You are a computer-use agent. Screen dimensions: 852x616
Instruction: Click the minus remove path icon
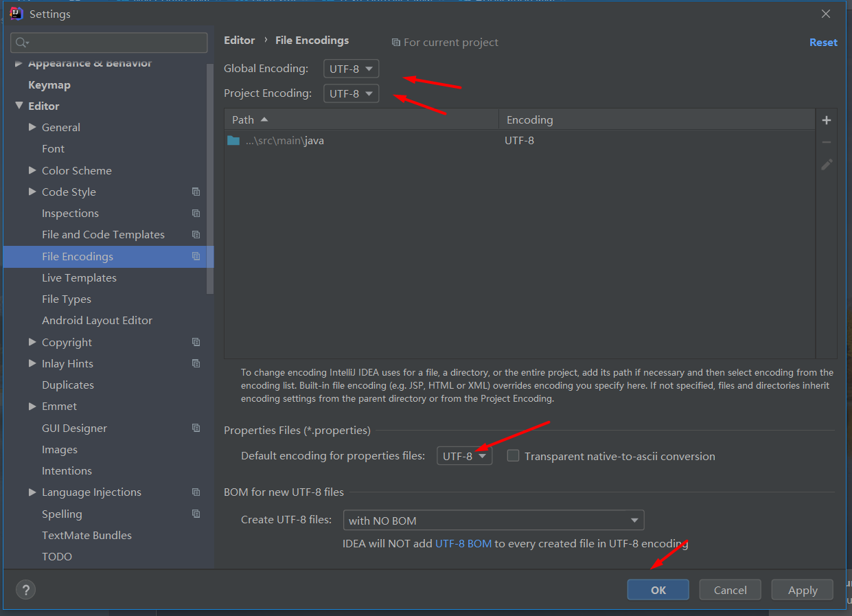[x=826, y=142]
